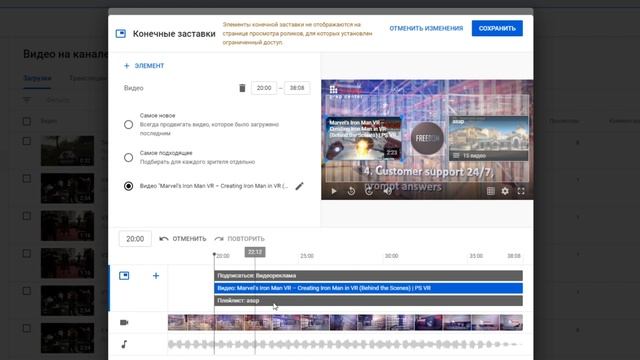Delete the Видео element with trash icon

pyautogui.click(x=242, y=88)
